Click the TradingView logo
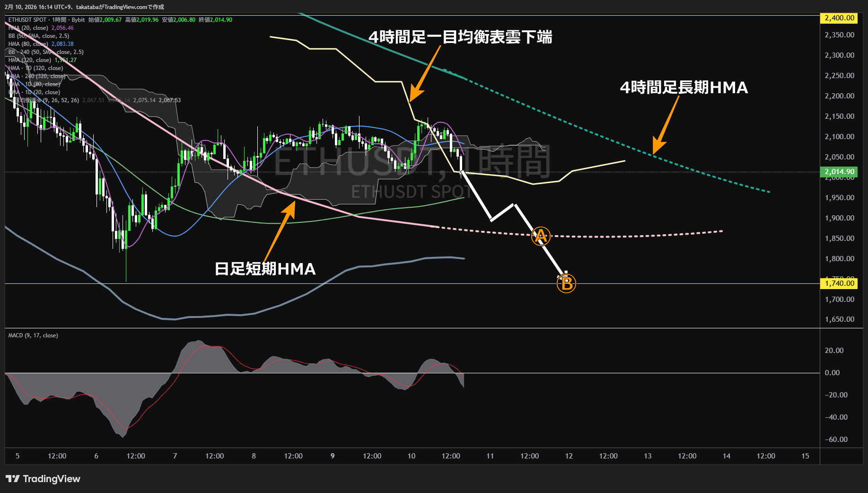868x493 pixels. coord(43,479)
